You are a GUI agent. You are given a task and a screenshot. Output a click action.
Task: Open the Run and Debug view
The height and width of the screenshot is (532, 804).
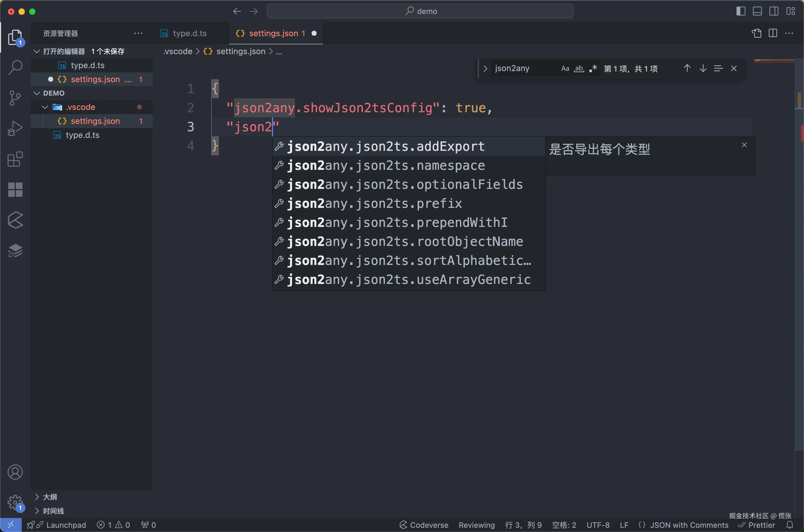coord(15,128)
